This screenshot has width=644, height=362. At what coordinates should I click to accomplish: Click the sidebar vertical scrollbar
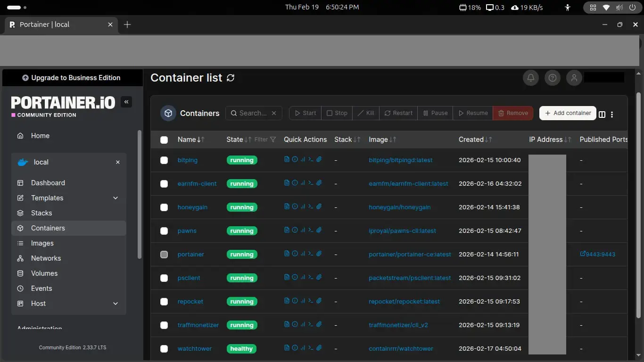click(x=139, y=194)
